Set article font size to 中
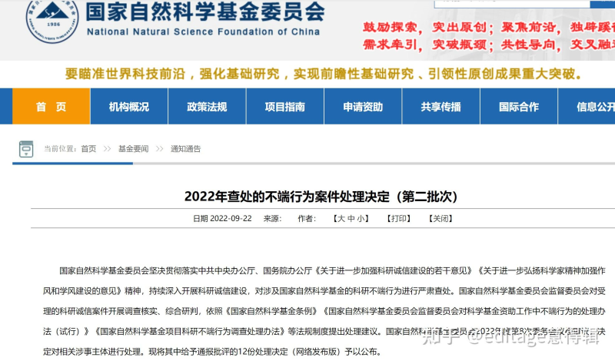The height and width of the screenshot is (364, 615). click(351, 219)
